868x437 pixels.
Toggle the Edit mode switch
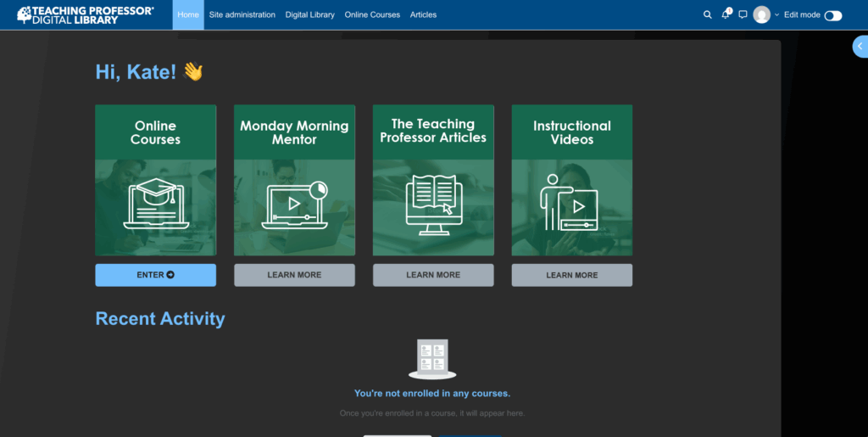(832, 15)
